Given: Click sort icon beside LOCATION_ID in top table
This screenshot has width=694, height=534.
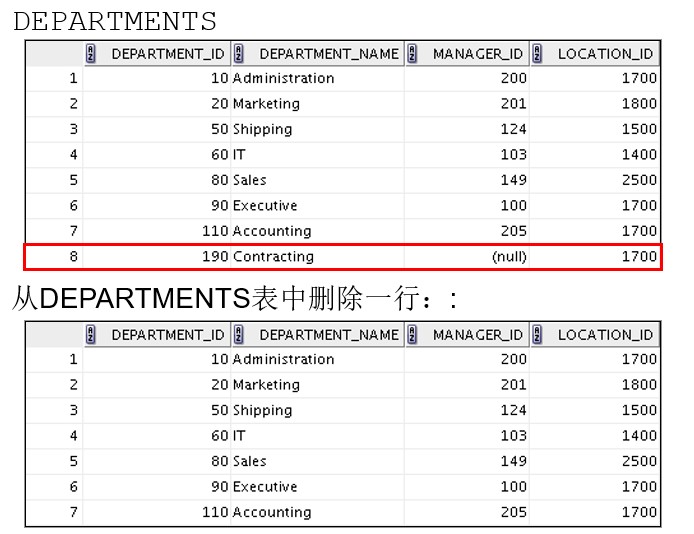Looking at the screenshot, I should point(537,54).
